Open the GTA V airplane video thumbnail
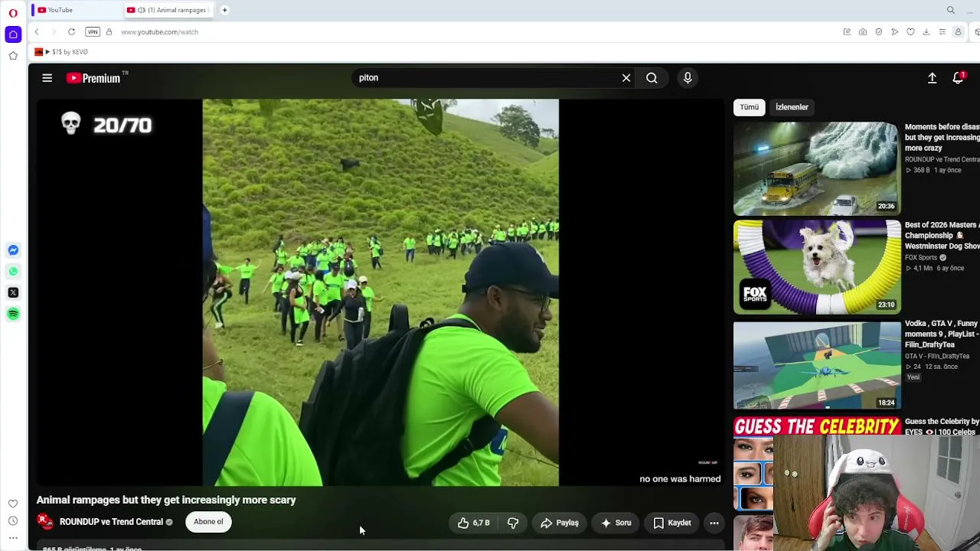This screenshot has height=551, width=980. click(x=817, y=366)
